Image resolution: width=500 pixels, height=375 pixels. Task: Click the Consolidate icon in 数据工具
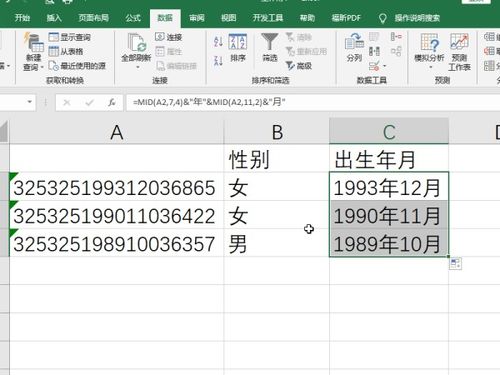(396, 37)
